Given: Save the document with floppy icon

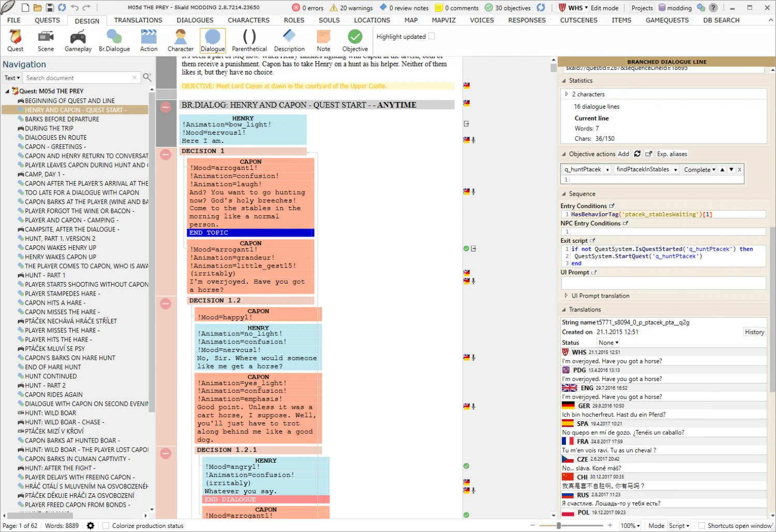Looking at the screenshot, I should [x=50, y=8].
